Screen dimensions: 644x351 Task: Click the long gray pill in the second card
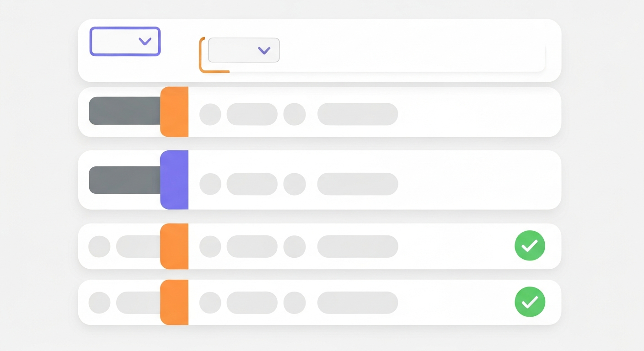[358, 114]
